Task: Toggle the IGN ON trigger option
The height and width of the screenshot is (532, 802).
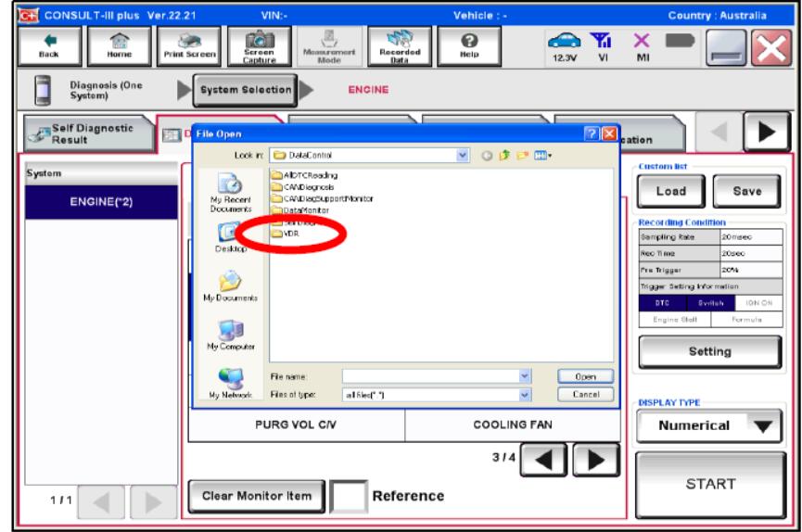Action: pyautogui.click(x=759, y=303)
